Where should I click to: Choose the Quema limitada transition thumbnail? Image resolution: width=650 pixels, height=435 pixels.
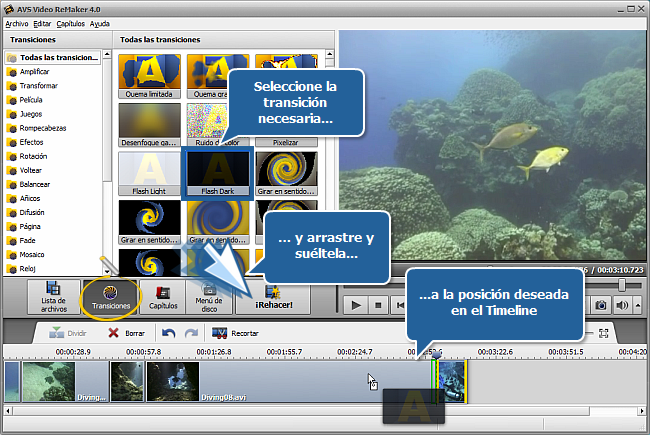(149, 76)
